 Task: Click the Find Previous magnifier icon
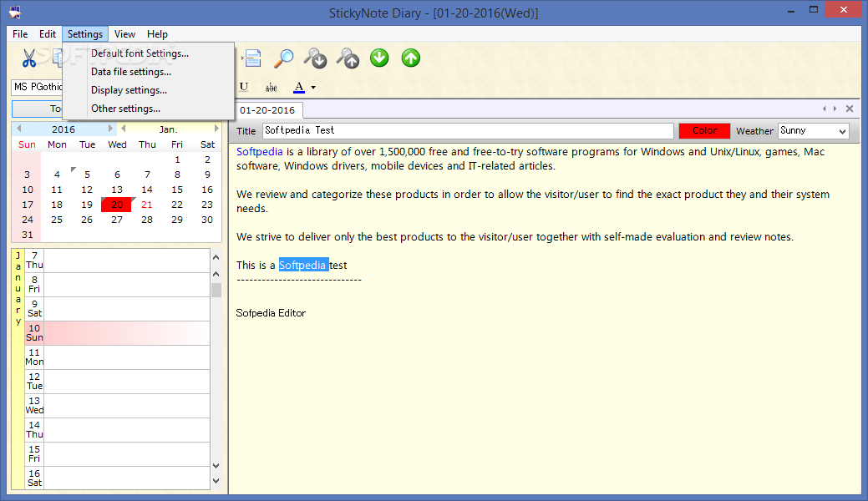(x=348, y=58)
